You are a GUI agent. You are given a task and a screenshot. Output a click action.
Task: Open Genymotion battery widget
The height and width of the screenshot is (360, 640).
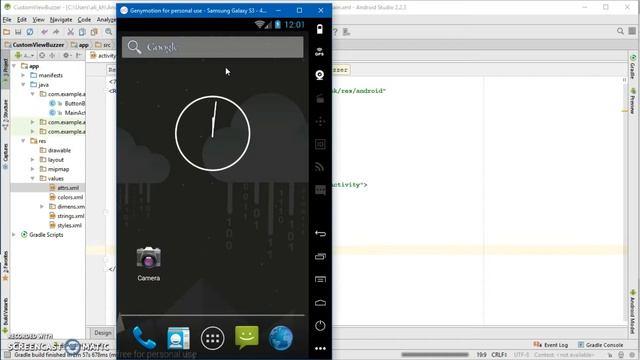click(320, 29)
